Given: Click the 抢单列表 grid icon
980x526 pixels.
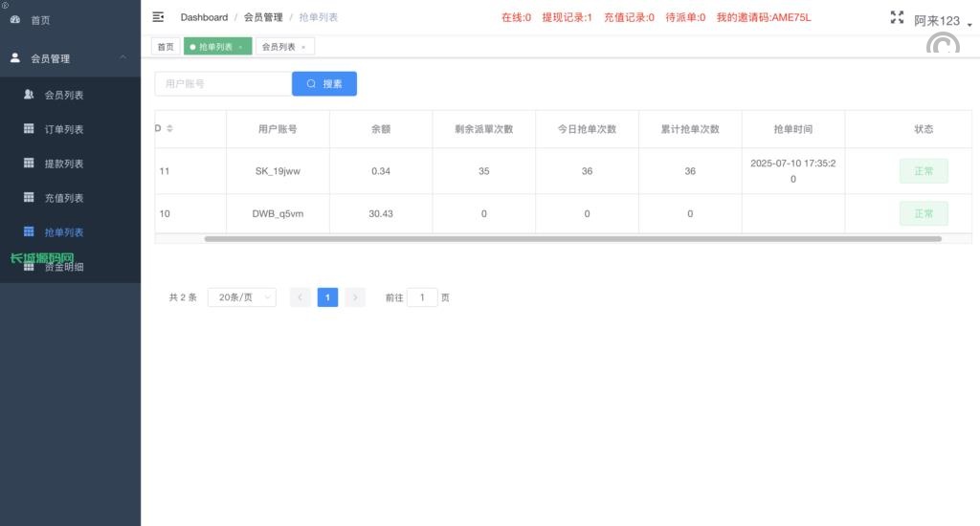Looking at the screenshot, I should tap(29, 232).
